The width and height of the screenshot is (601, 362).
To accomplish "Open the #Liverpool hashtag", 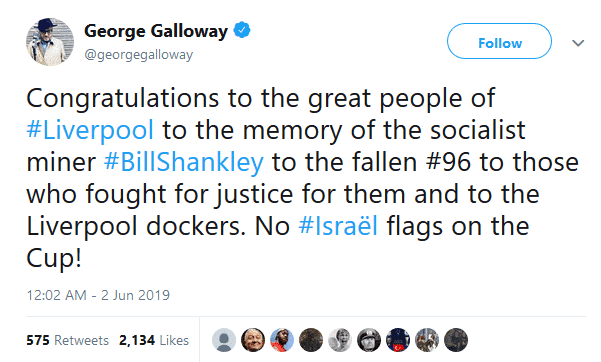I will 90,130.
